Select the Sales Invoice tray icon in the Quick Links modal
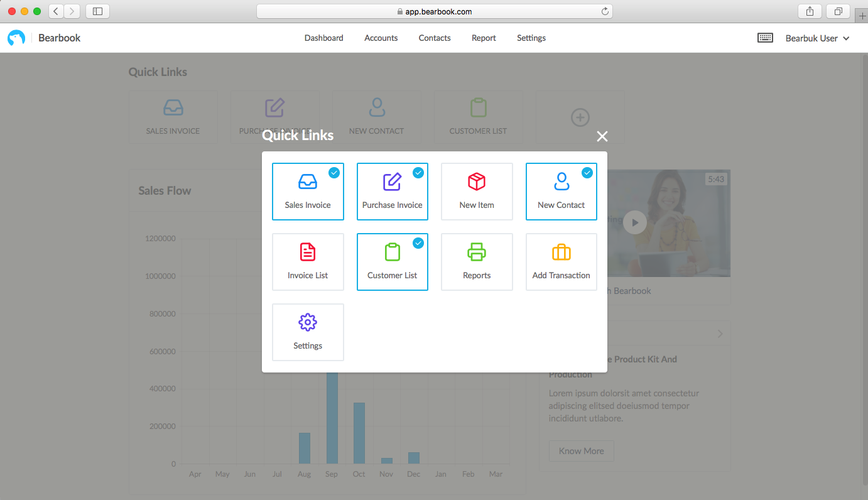The width and height of the screenshot is (868, 500). point(308,182)
